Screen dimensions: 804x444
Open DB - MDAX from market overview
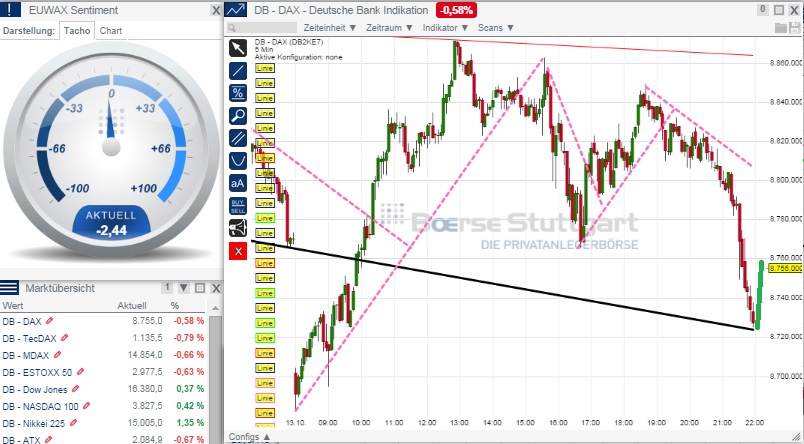tap(26, 355)
